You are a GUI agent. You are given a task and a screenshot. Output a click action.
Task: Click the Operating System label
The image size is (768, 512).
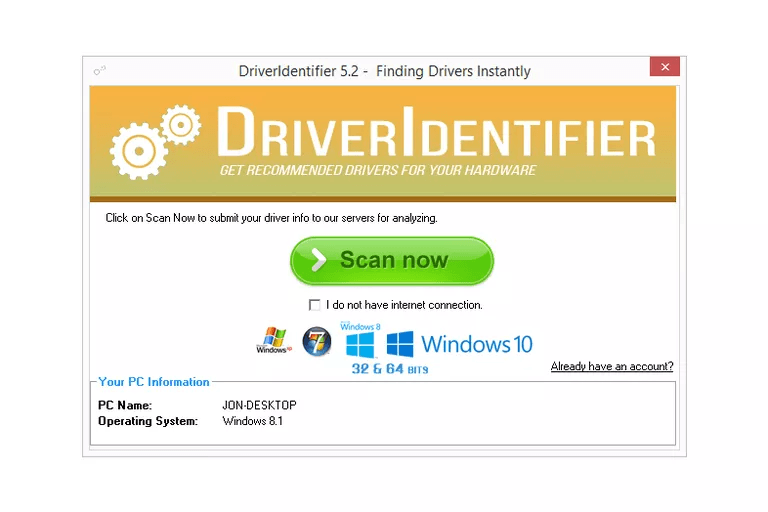148,421
